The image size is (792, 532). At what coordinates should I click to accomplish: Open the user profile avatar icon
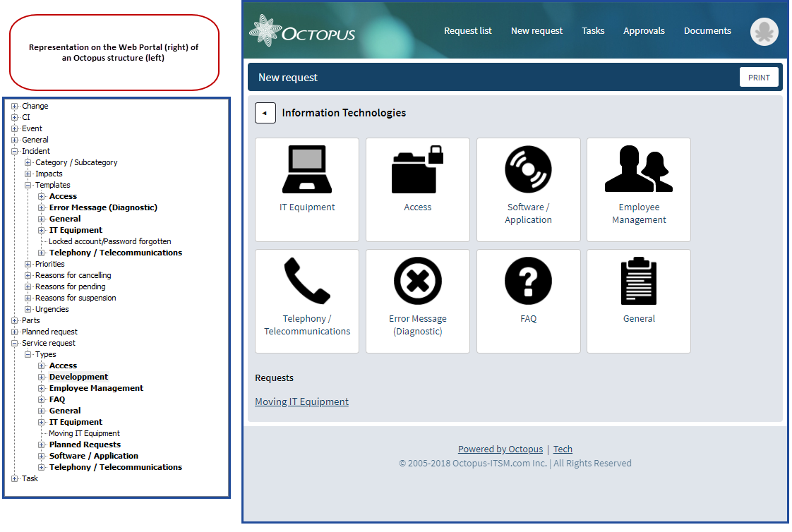[x=764, y=32]
